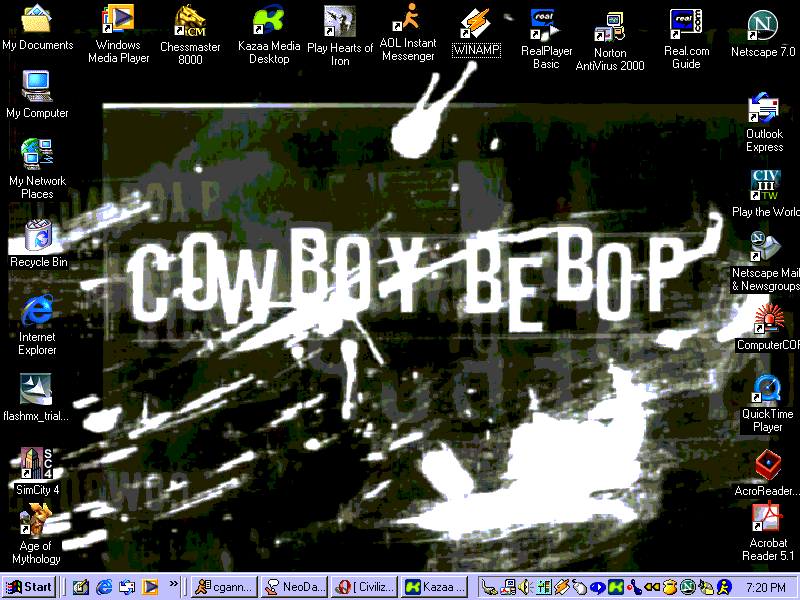Select the Windows Media Player desktop shortcut
Screen dimensions: 800x600
point(118,33)
